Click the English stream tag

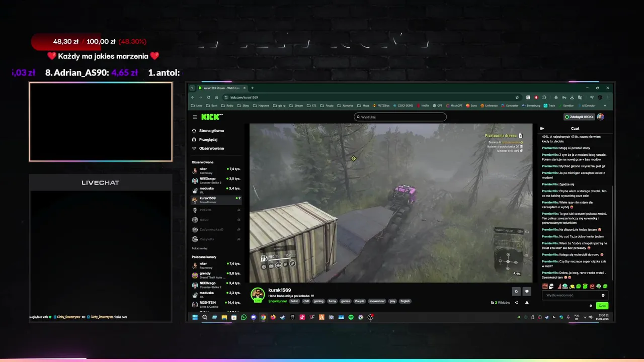pyautogui.click(x=405, y=301)
